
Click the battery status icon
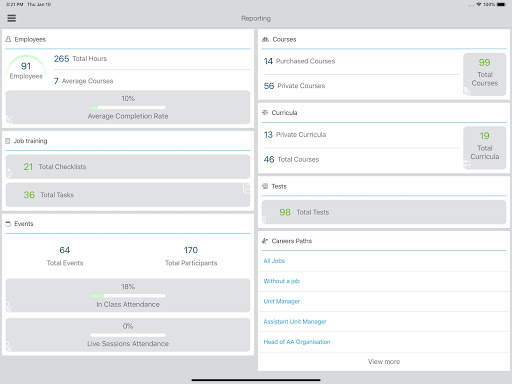click(501, 4)
